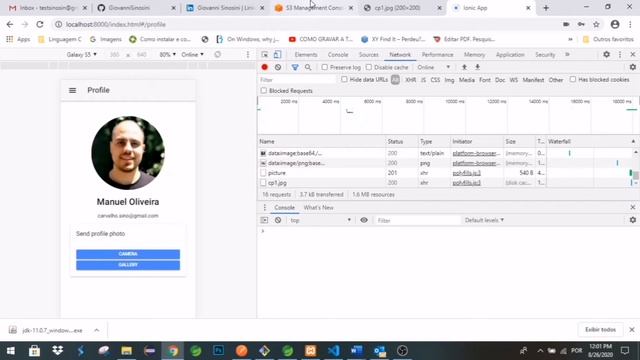This screenshot has width=640, height=360.
Task: Filter requests by Img
Action: pyautogui.click(x=449, y=80)
